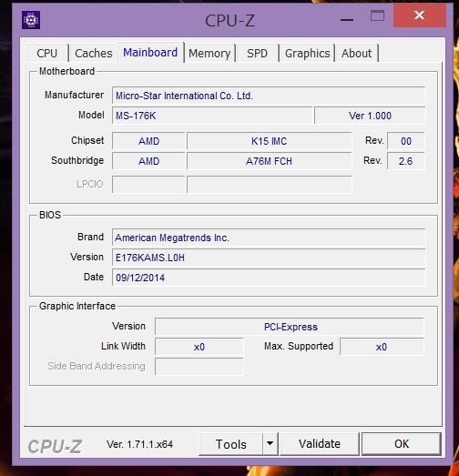Maximize the CPU-Z window

pyautogui.click(x=377, y=15)
